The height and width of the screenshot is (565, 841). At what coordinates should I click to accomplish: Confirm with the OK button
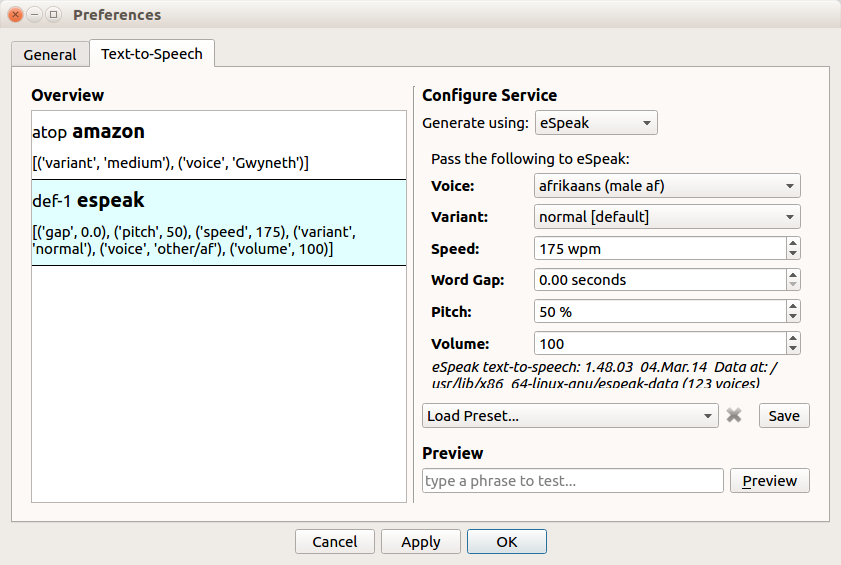point(507,541)
